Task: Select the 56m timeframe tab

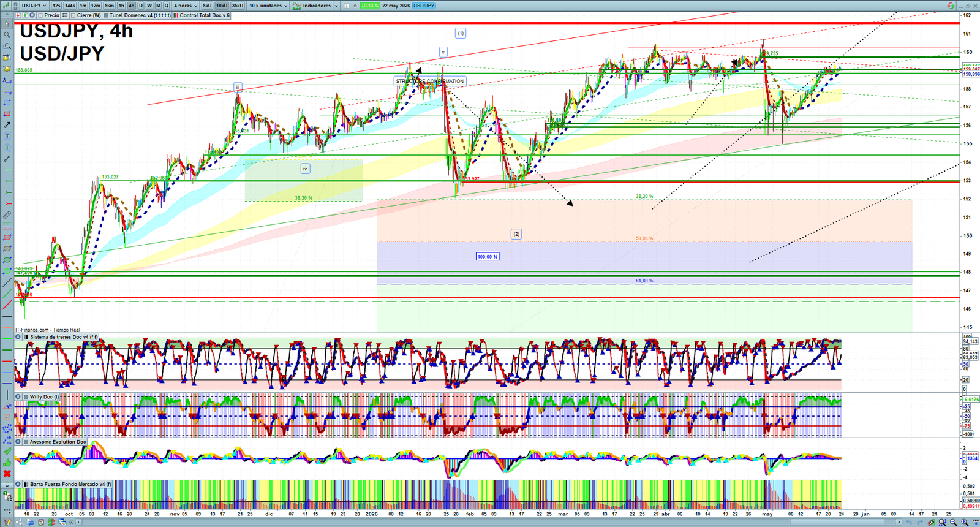Action: pos(109,6)
